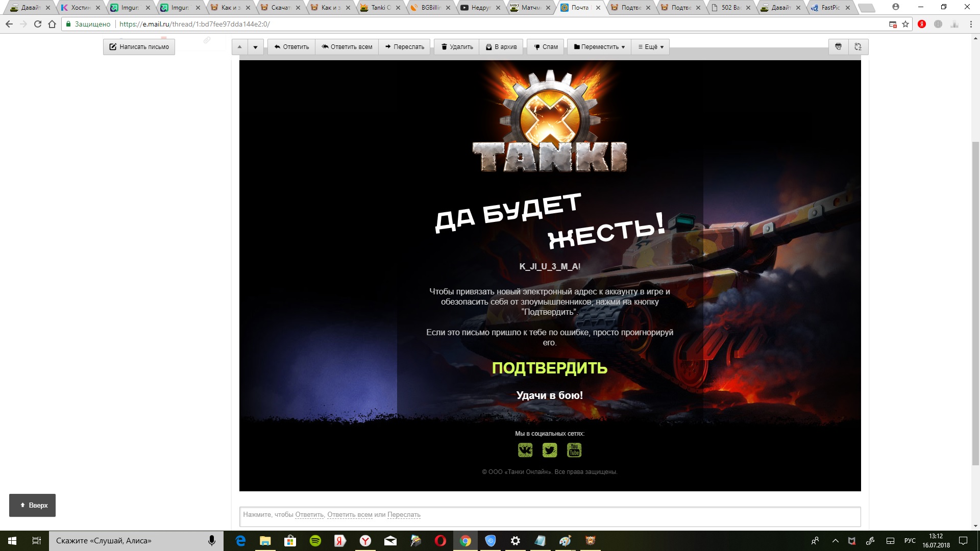
Task: Click the Yandex extension icon in Chrome toolbar
Action: click(922, 24)
